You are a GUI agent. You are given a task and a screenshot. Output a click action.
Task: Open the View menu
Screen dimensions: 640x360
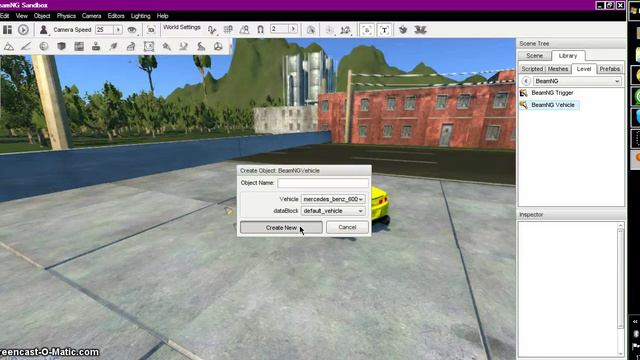[x=22, y=16]
